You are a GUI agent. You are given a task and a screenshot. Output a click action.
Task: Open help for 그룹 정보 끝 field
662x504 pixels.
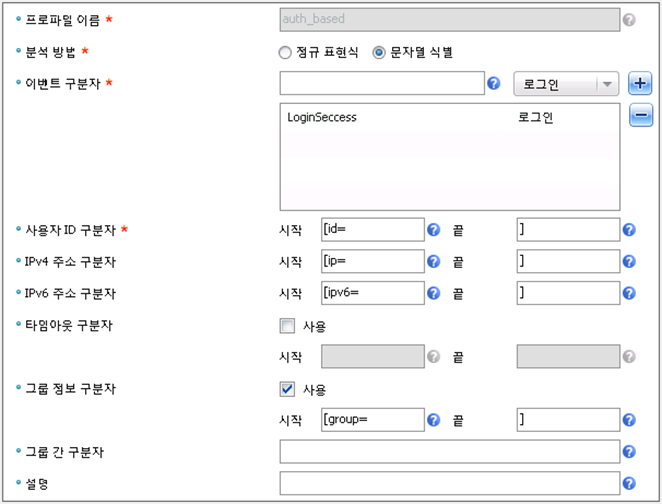[629, 420]
